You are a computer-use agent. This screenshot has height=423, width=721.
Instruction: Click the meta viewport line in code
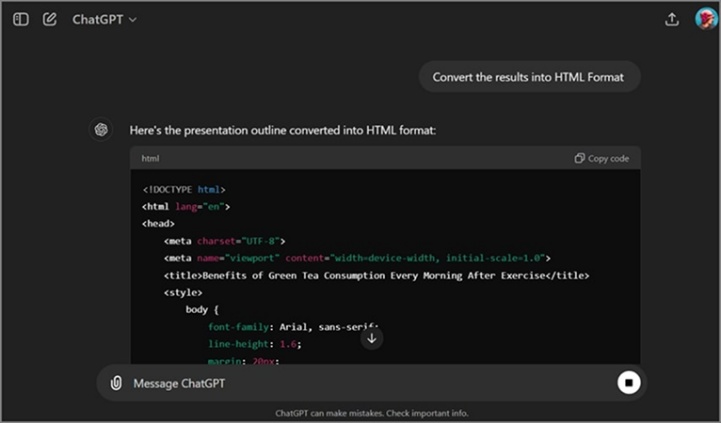(356, 258)
